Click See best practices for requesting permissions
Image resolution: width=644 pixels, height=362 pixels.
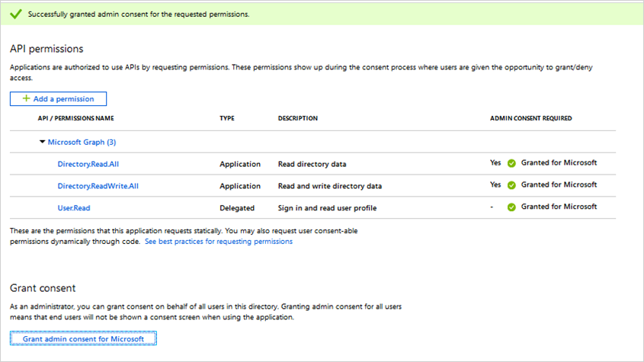click(x=219, y=242)
